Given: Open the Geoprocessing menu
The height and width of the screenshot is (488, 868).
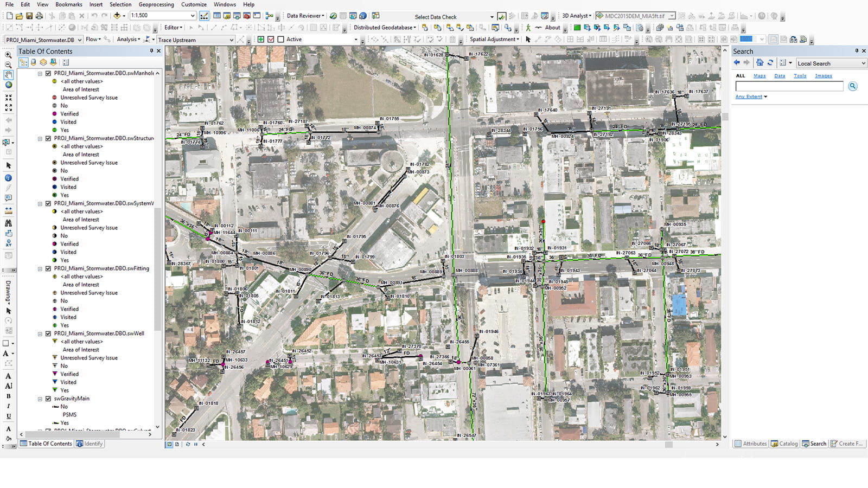Looking at the screenshot, I should [x=156, y=4].
